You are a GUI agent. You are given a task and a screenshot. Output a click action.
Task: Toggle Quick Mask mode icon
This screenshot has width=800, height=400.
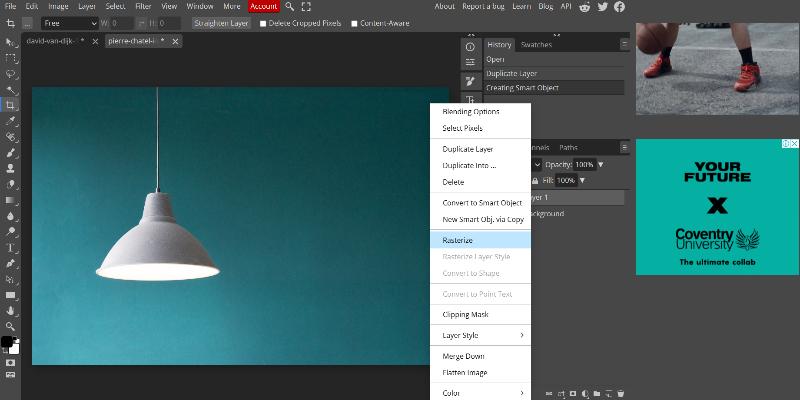[10, 363]
